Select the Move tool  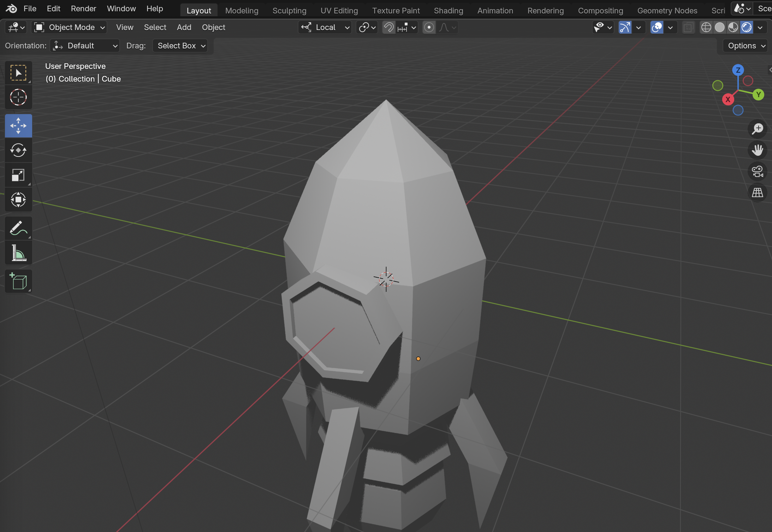click(x=18, y=126)
